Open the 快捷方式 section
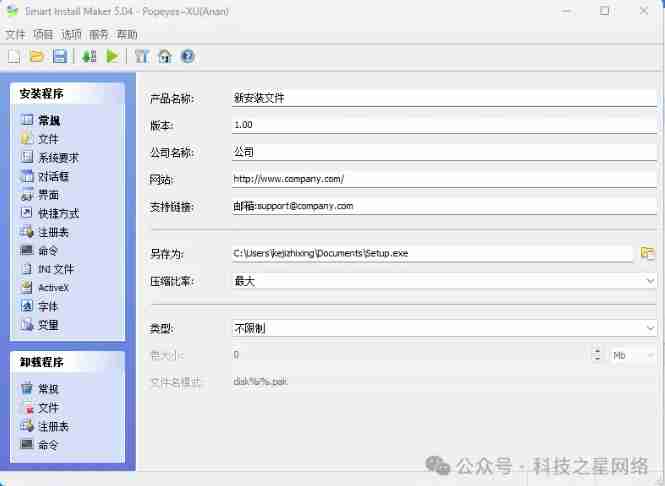 [57, 213]
